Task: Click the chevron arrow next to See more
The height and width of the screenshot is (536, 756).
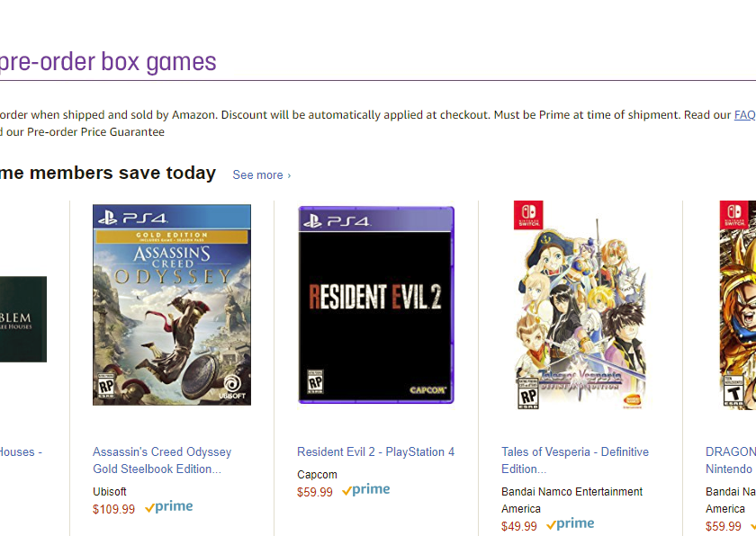Action: pos(289,175)
